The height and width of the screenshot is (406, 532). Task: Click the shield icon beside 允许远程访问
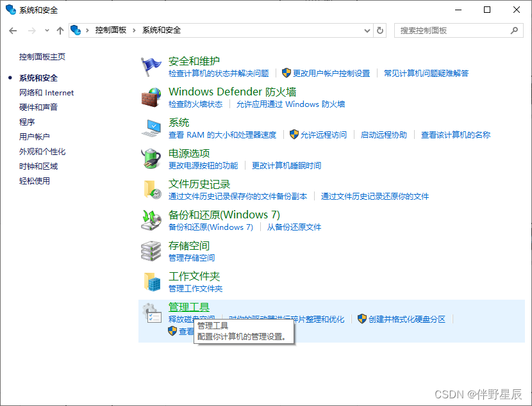point(294,134)
